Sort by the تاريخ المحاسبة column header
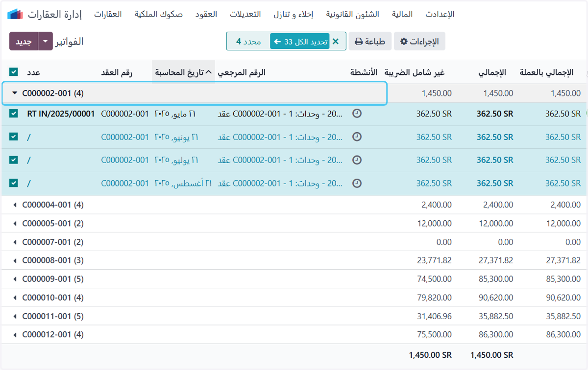Screen dimensions: 588x370 (x=183, y=72)
